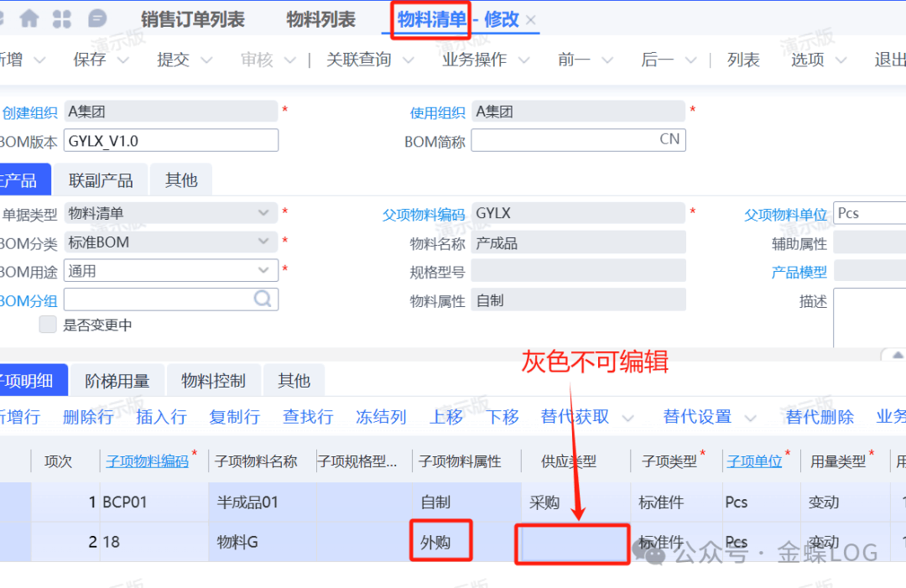
Task: Click the chat message bubble icon
Action: (97, 18)
